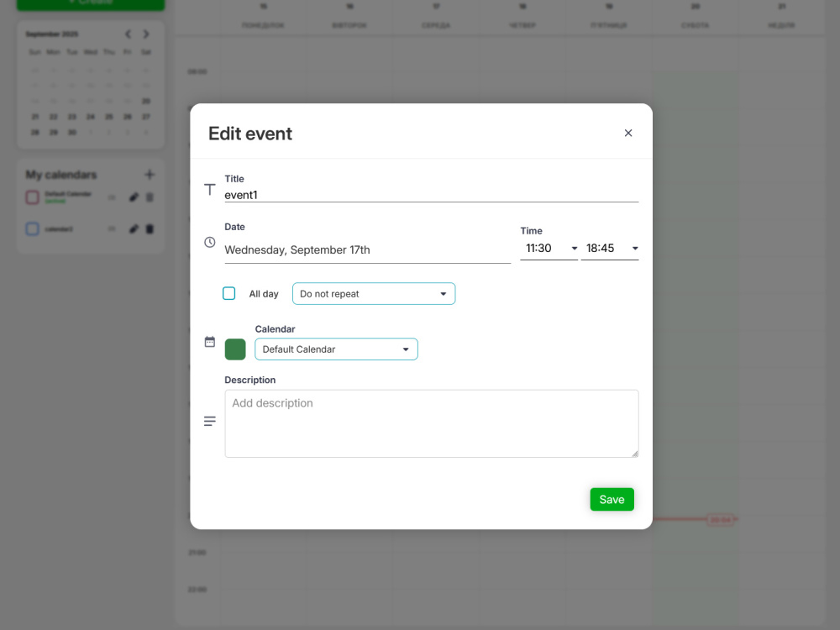
Task: Open the date picker showing Wednesday, September 17th
Action: [368, 249]
